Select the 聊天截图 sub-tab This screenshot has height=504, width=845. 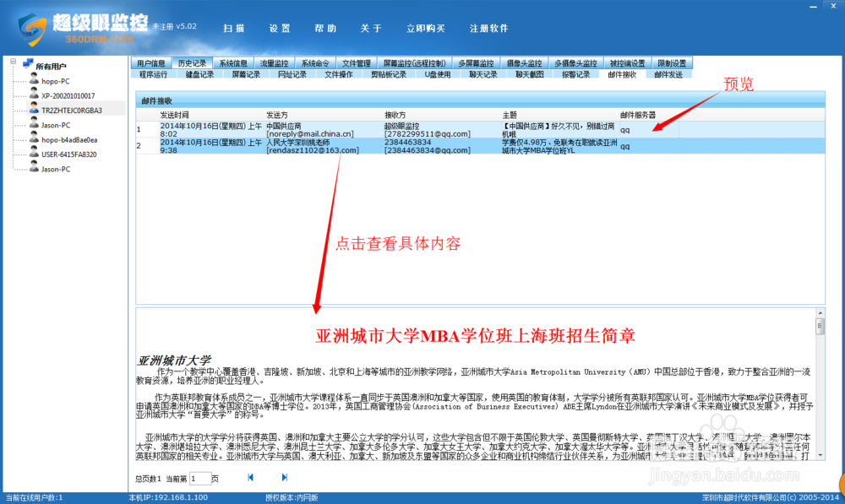(x=530, y=74)
